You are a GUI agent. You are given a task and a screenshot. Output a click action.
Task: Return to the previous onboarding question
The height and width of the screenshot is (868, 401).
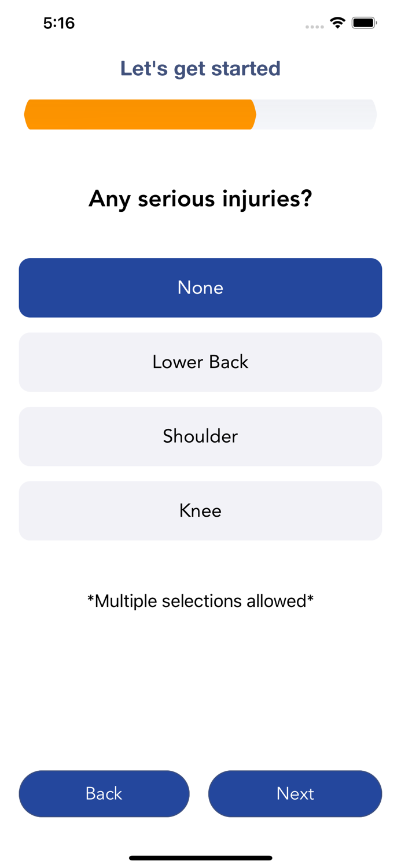[x=104, y=793]
